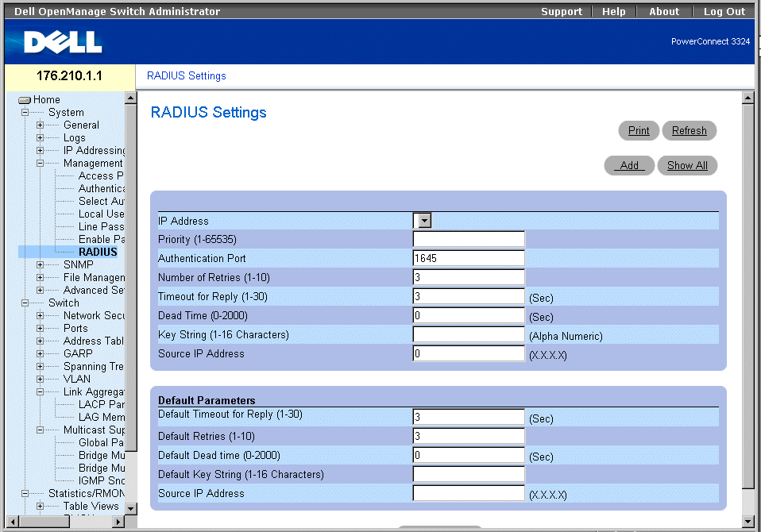Expand the File Management node
Screen dimensions: 761x532
(40, 277)
